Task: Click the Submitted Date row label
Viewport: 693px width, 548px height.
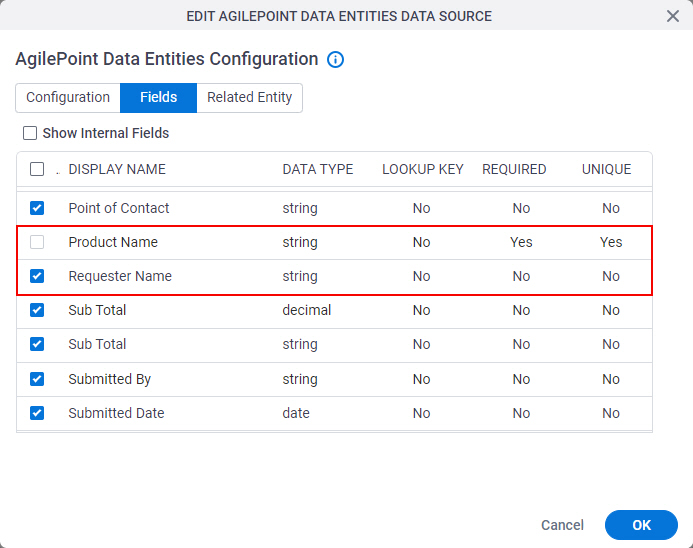Action: coord(116,413)
